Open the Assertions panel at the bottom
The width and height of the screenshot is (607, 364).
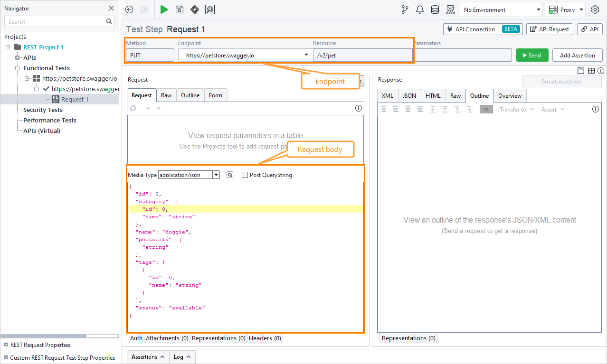(x=147, y=356)
